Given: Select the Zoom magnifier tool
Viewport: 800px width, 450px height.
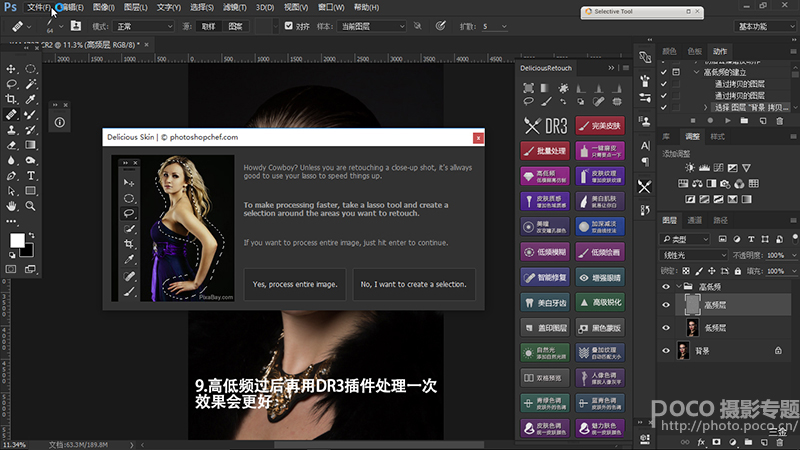Looking at the screenshot, I should [x=31, y=205].
